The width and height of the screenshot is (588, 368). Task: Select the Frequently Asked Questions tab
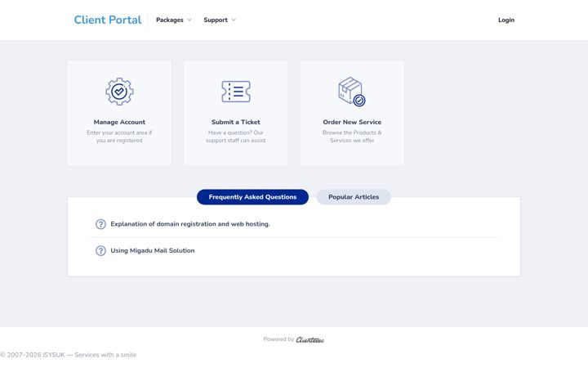(252, 197)
